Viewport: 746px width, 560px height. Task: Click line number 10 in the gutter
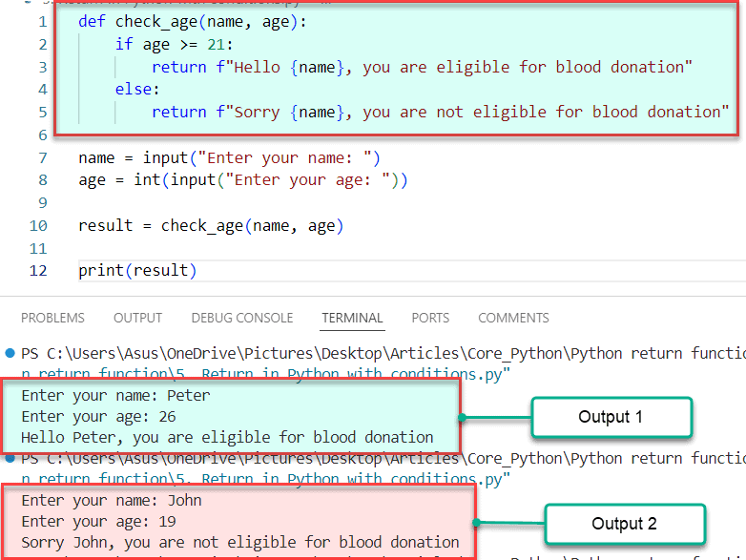coord(38,225)
